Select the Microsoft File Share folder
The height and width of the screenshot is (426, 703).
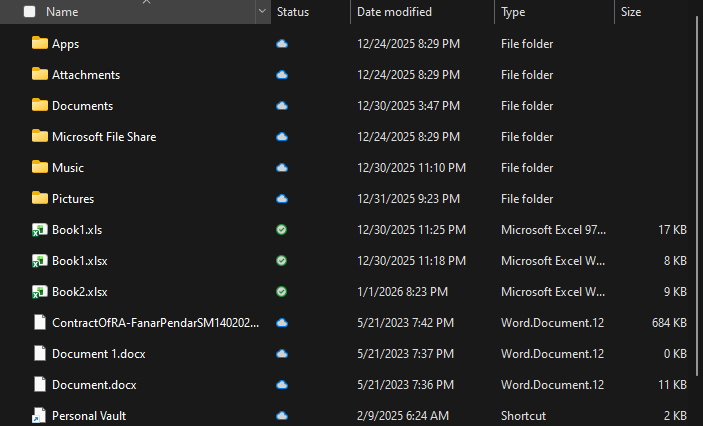click(104, 137)
